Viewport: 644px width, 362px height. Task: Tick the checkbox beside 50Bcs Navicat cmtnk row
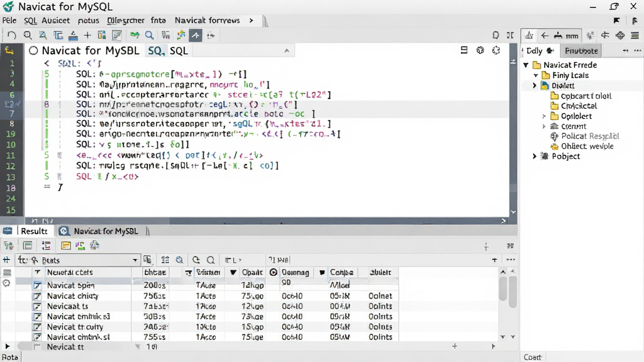point(37,317)
